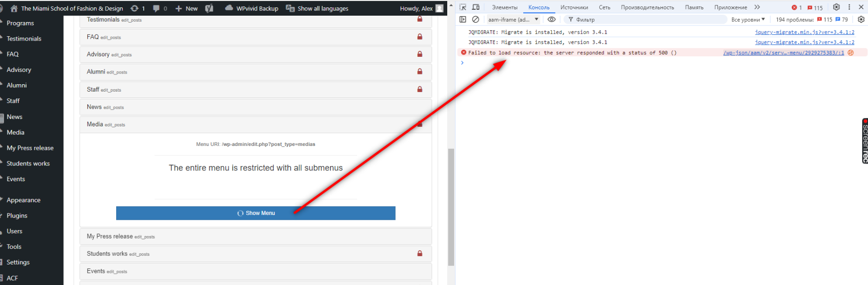
Task: Toggle the lock icon on Alumni row
Action: pyautogui.click(x=420, y=71)
